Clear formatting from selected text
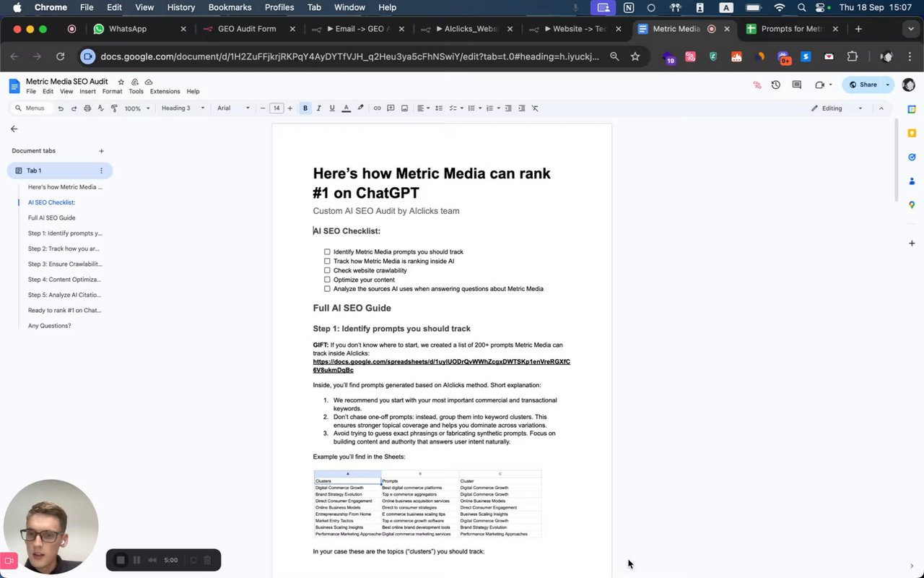This screenshot has height=578, width=924. coord(535,108)
